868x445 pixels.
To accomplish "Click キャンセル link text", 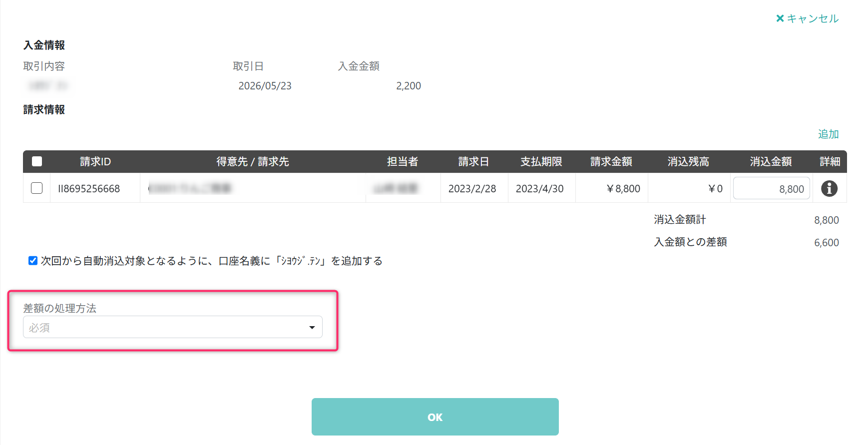I will pos(813,18).
